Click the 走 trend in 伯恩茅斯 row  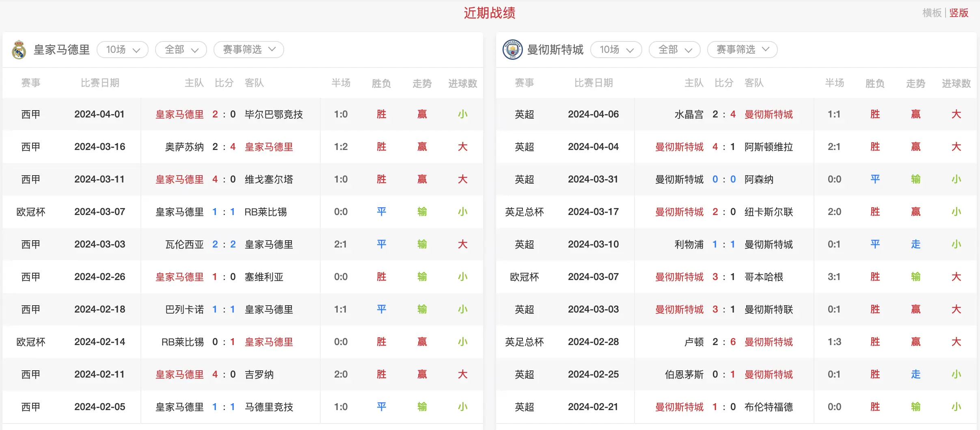[915, 374]
